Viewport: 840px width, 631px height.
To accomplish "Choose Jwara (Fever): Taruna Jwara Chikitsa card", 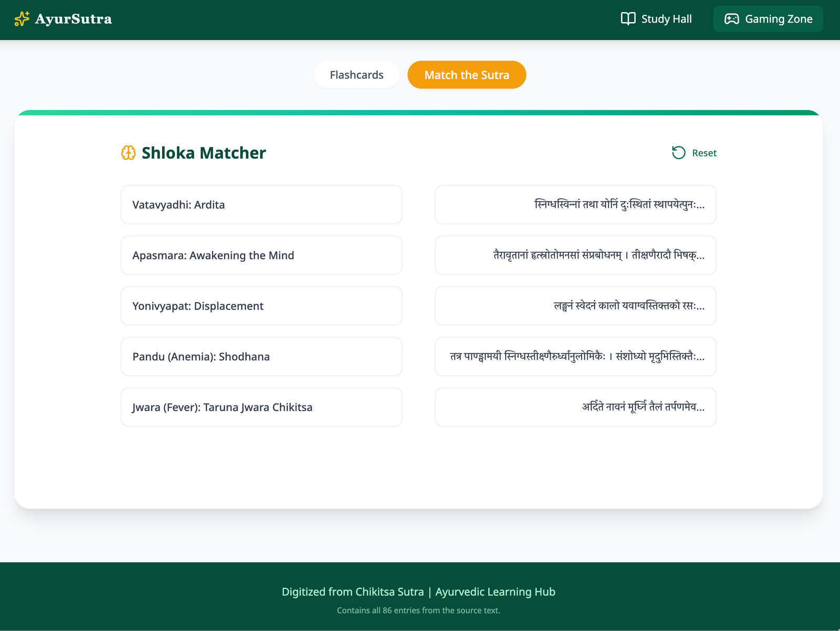I will click(261, 407).
